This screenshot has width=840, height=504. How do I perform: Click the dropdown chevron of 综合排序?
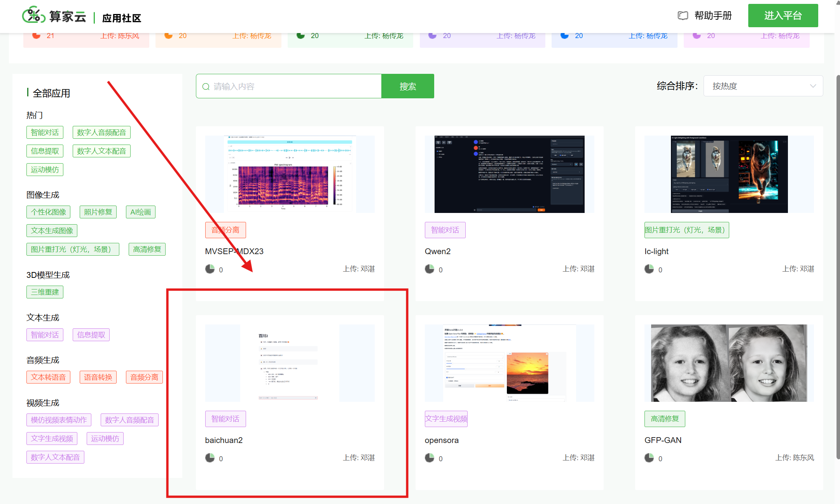813,86
